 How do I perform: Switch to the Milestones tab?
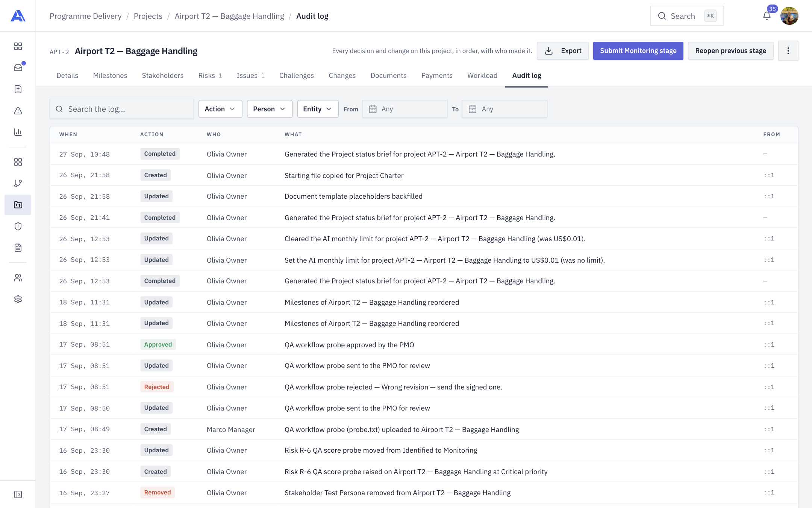(110, 76)
